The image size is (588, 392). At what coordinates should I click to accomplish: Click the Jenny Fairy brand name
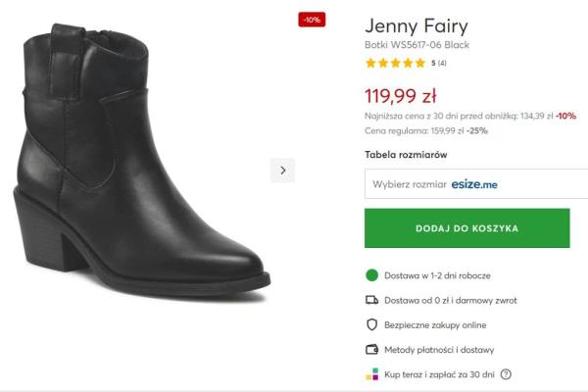(416, 25)
